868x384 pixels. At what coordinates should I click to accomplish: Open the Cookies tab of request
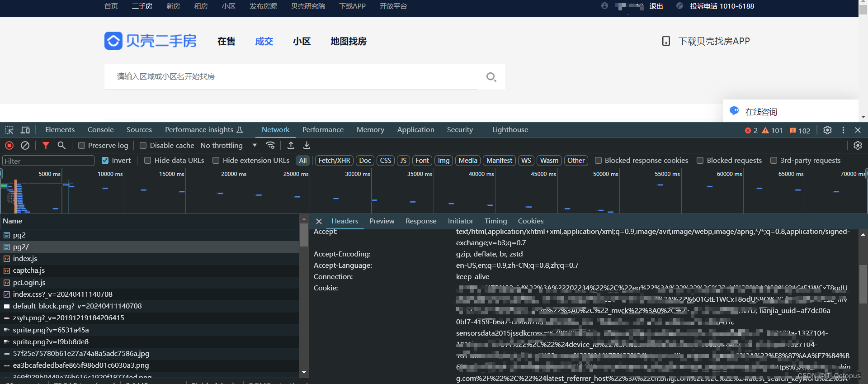click(530, 221)
